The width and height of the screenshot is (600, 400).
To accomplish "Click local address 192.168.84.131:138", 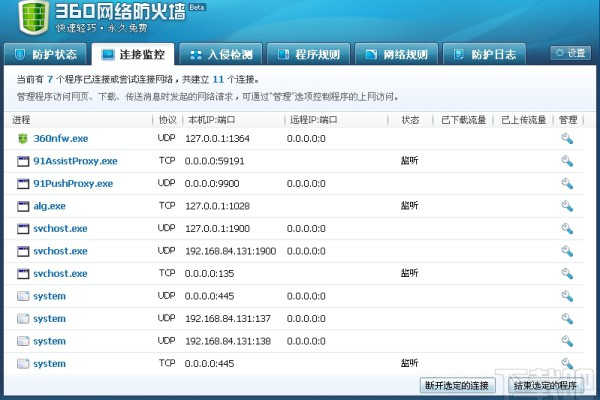I will click(x=228, y=341).
